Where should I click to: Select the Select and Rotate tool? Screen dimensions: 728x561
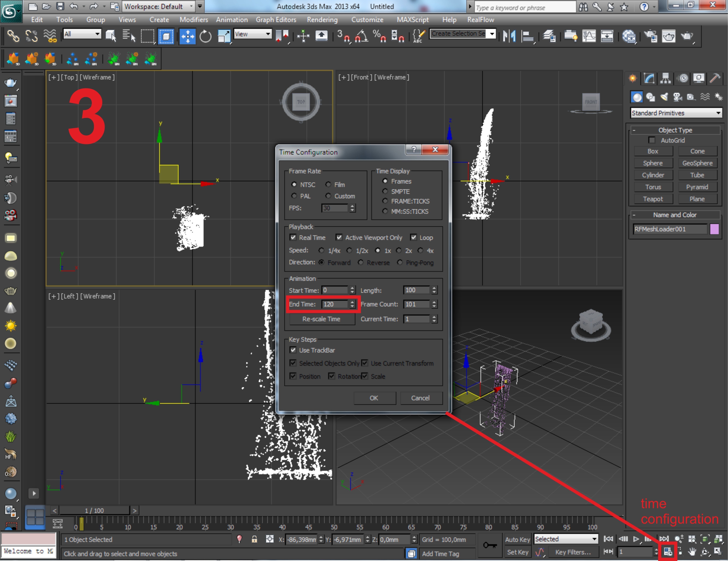[205, 36]
